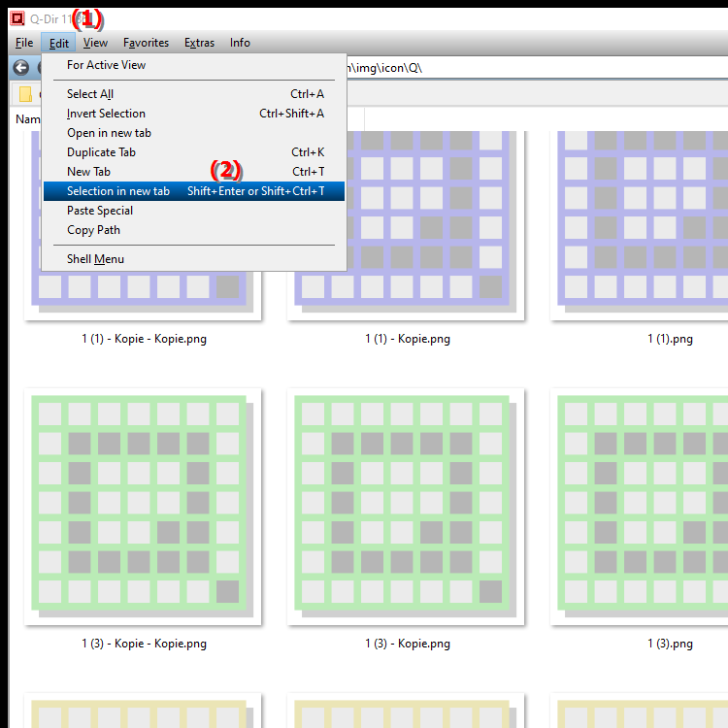The image size is (728, 728).
Task: Choose Invert Selection menu entry
Action: (x=194, y=114)
